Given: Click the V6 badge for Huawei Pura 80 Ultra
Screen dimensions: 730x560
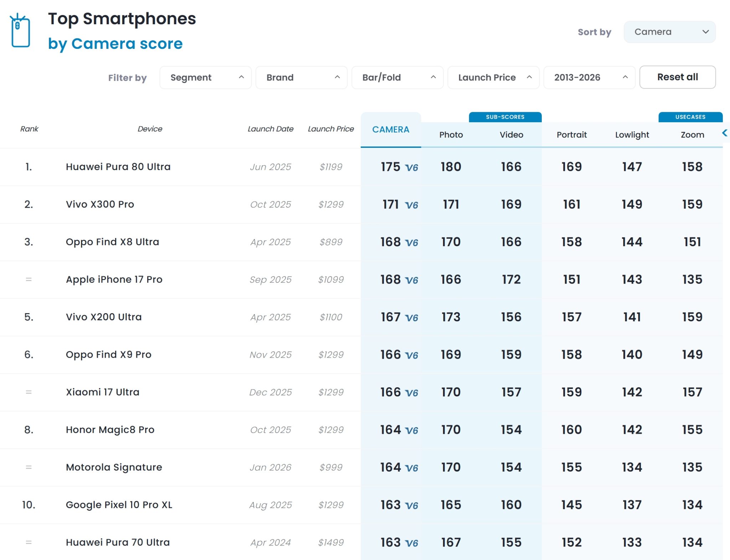Looking at the screenshot, I should [x=412, y=167].
